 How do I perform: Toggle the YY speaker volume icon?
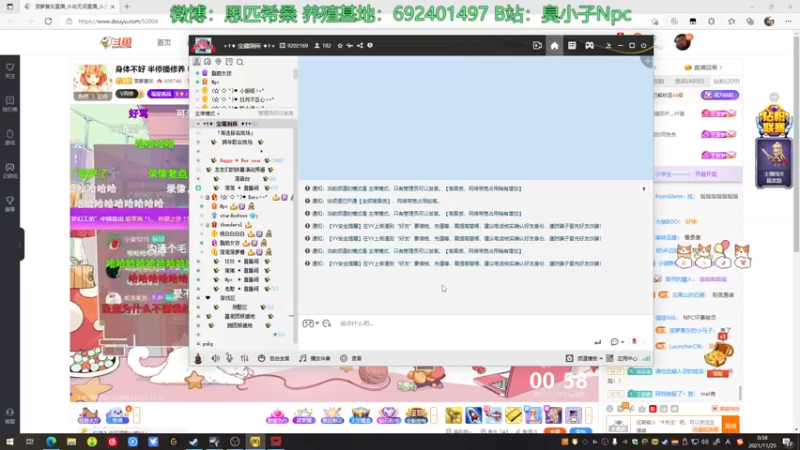215,358
